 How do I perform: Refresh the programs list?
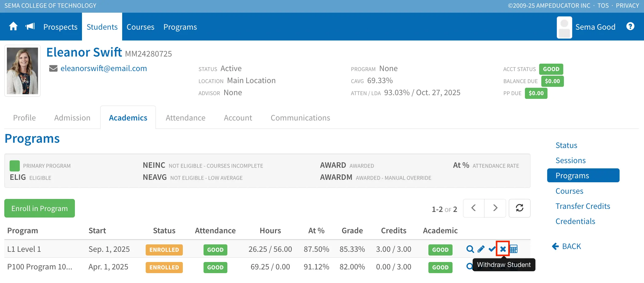[x=520, y=208]
